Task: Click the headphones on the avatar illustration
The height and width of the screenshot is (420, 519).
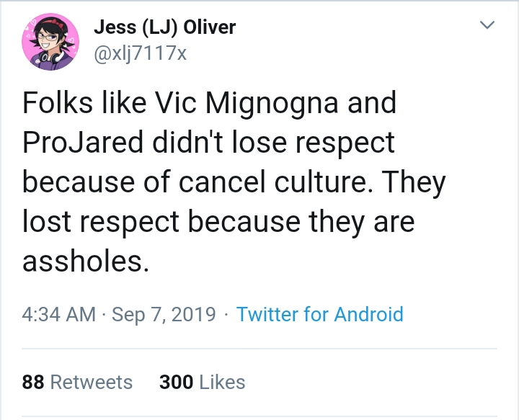Action: pyautogui.click(x=50, y=58)
